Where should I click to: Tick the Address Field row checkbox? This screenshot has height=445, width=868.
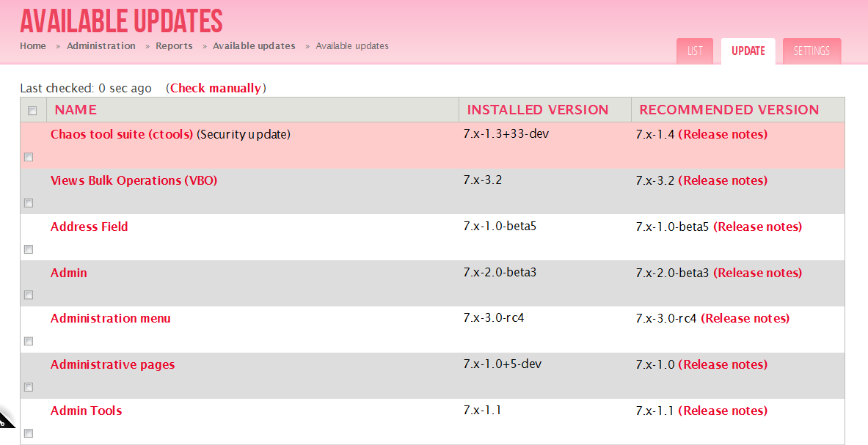click(x=29, y=249)
